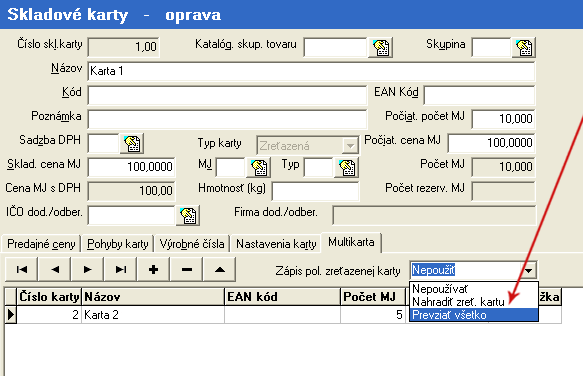Click read-only Počet MJ field 10,000
The image size is (583, 376).
tap(503, 167)
